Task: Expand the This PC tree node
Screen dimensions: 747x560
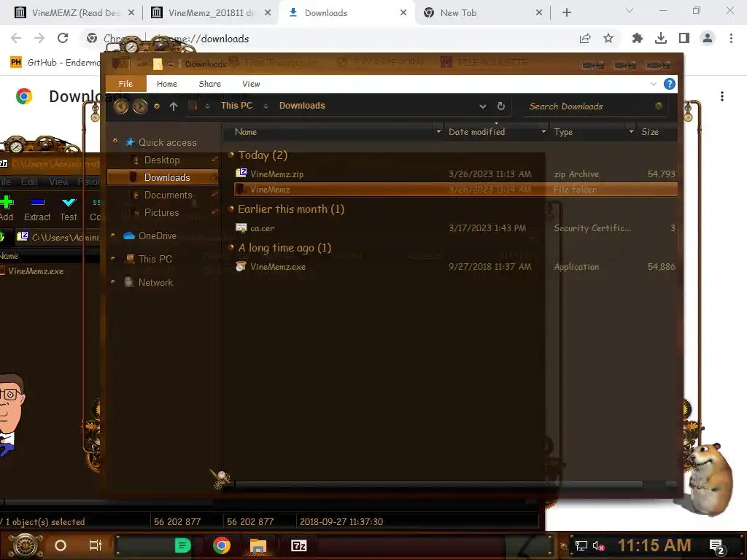Action: click(113, 258)
